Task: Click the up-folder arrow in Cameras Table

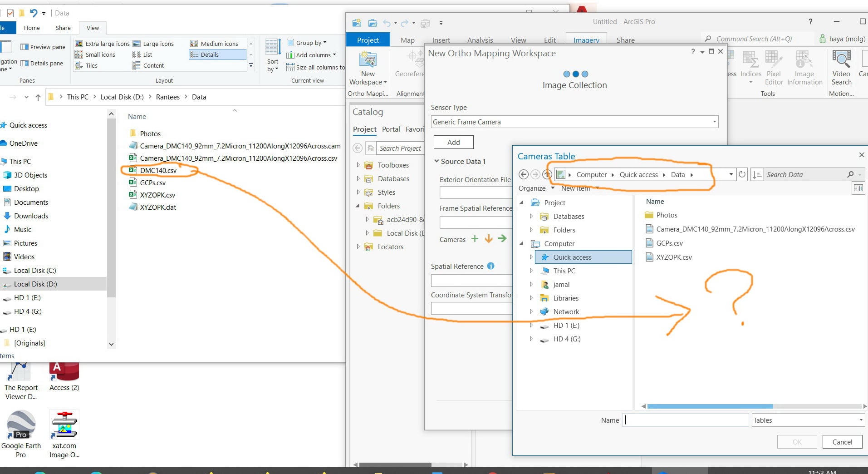Action: coord(547,174)
